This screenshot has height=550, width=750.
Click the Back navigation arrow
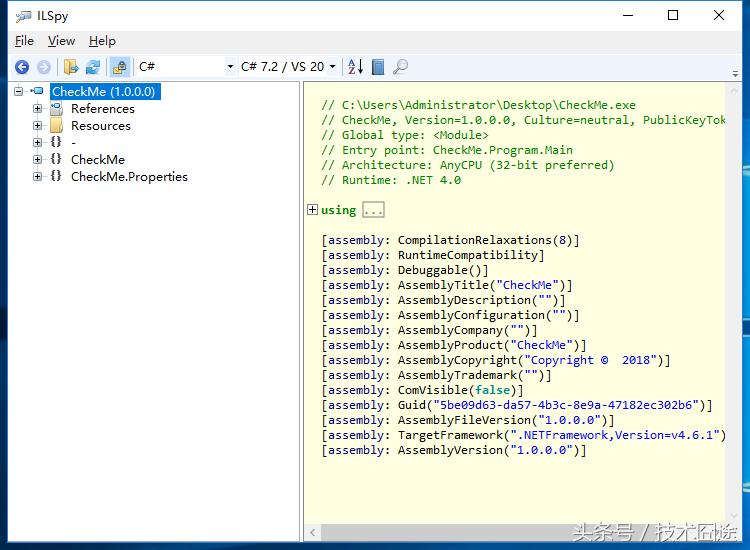coord(22,67)
